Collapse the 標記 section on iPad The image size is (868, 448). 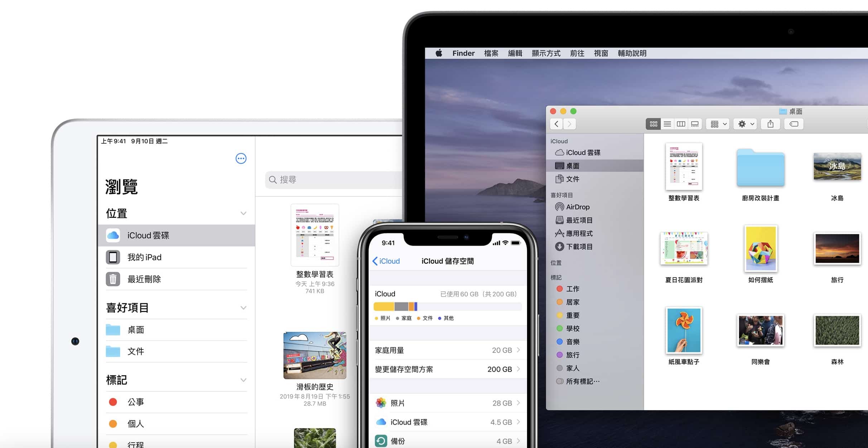point(243,380)
